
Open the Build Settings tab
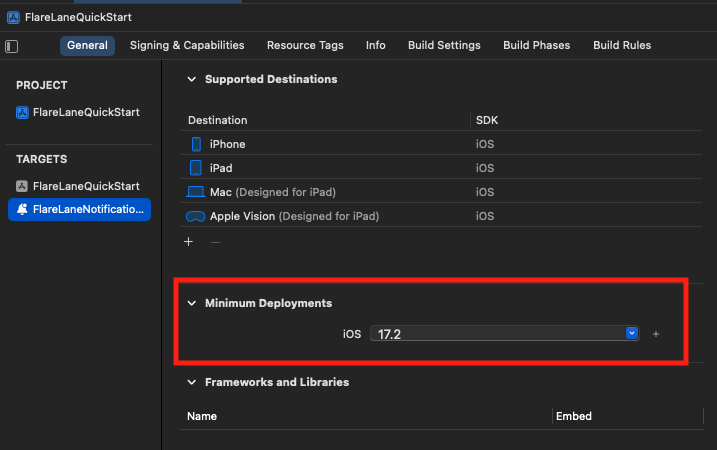tap(444, 45)
